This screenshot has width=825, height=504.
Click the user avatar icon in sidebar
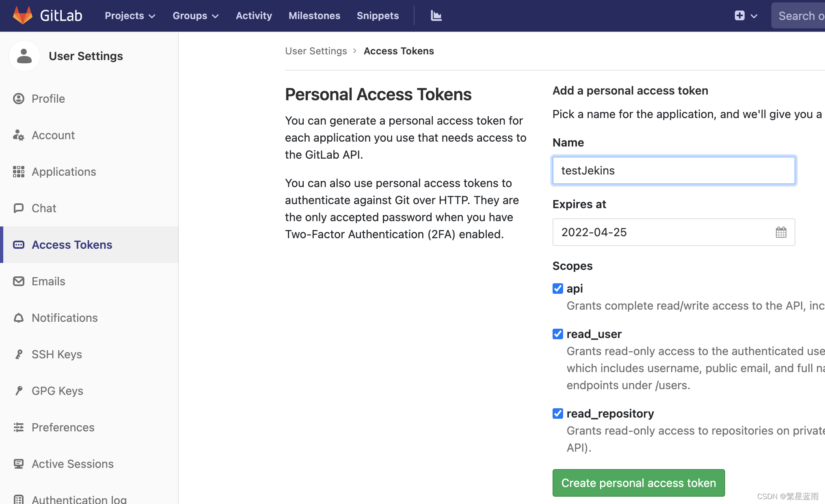[24, 56]
